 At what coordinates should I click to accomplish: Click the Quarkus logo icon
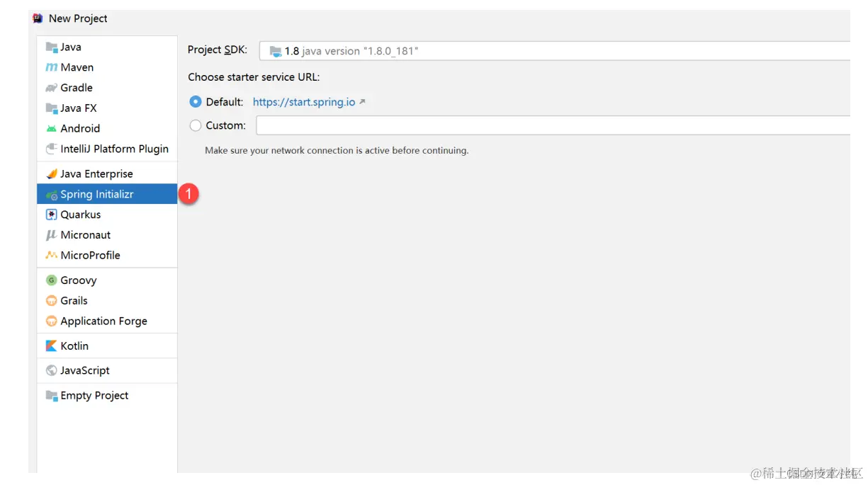coord(51,215)
